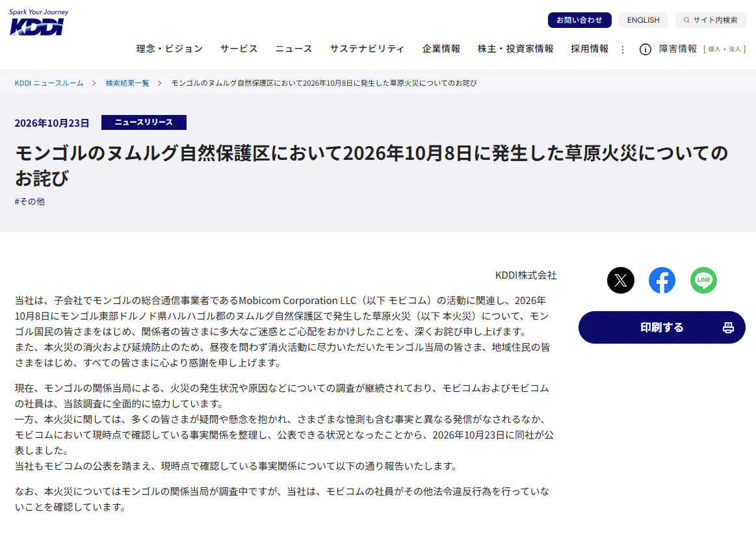Image resolution: width=756 pixels, height=534 pixels.
Task: Click the ニュースリリース category tag
Action: [144, 122]
